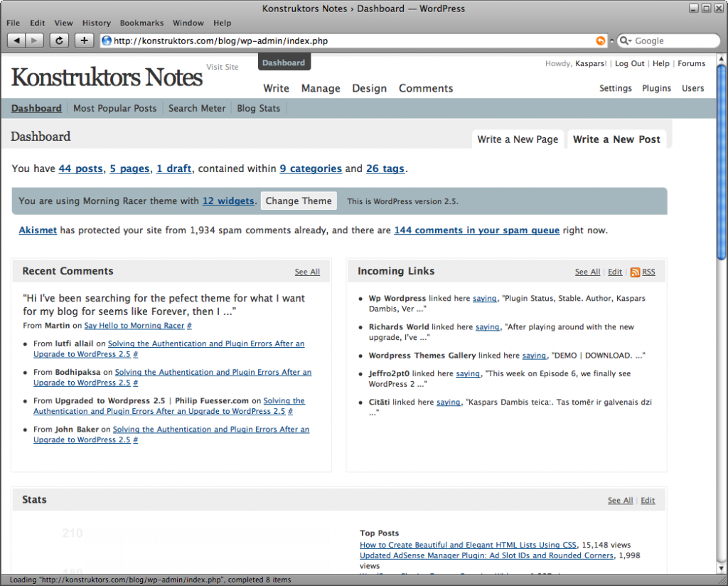Click the browser Forward arrow button

coord(35,41)
